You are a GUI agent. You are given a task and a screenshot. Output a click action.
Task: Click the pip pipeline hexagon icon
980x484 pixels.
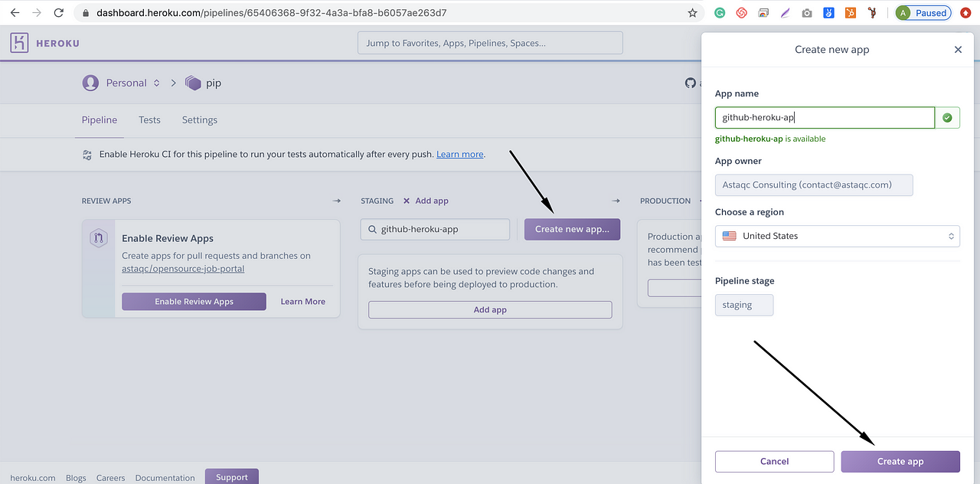[193, 83]
